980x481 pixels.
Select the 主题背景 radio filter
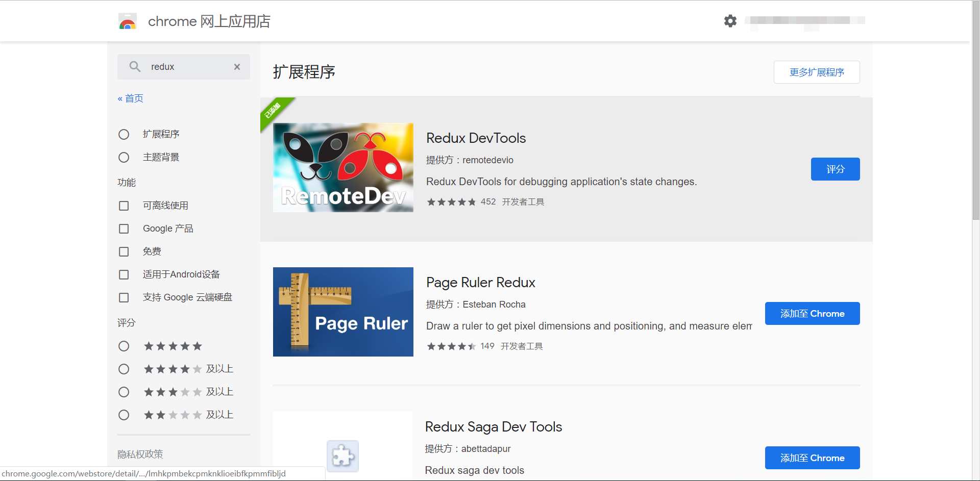[x=124, y=157]
